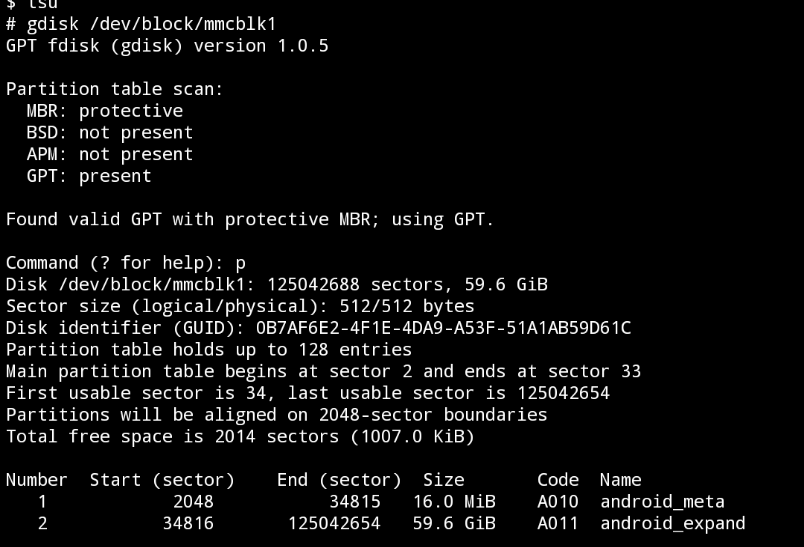Click the 128 entries partition table line
This screenshot has height=547, width=804.
(x=209, y=350)
